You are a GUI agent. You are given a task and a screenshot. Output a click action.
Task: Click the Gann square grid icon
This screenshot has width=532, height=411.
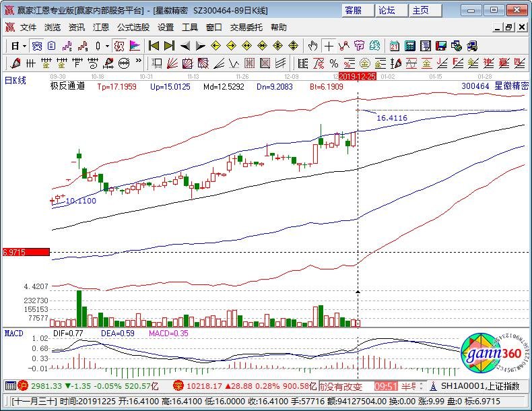point(249,63)
